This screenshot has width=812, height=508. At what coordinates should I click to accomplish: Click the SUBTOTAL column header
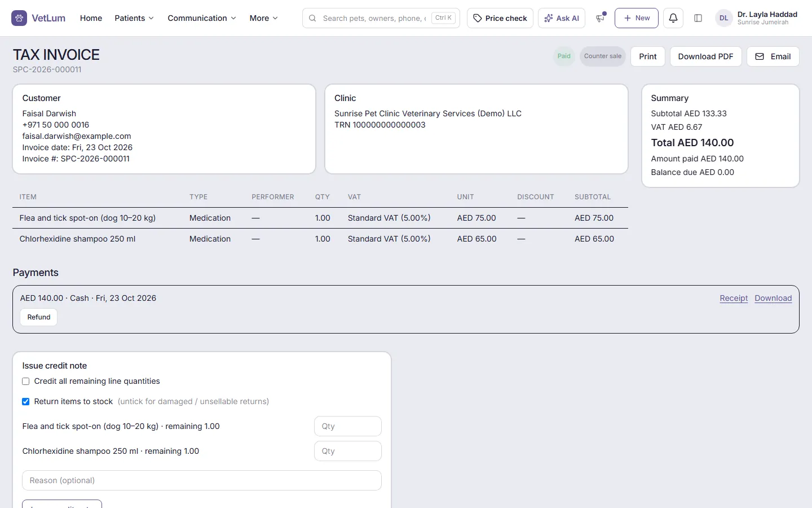point(593,197)
